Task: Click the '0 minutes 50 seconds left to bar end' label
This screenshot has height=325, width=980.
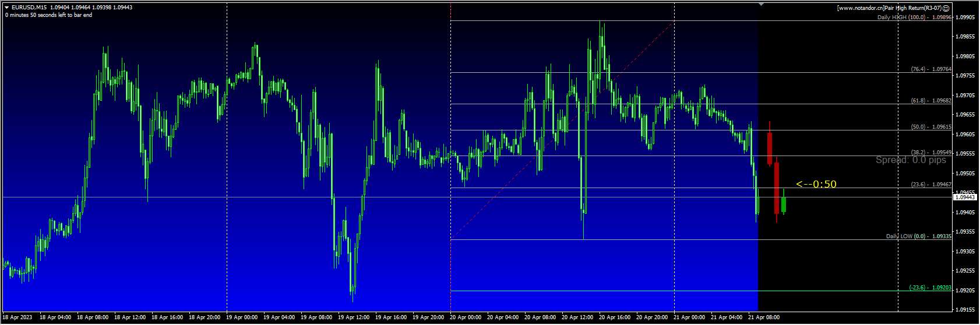Action: point(48,15)
